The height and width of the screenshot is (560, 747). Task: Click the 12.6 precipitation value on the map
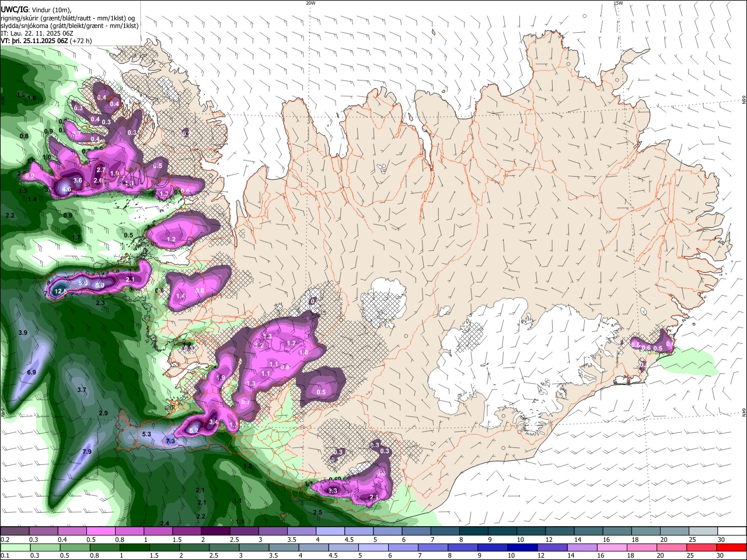(61, 291)
